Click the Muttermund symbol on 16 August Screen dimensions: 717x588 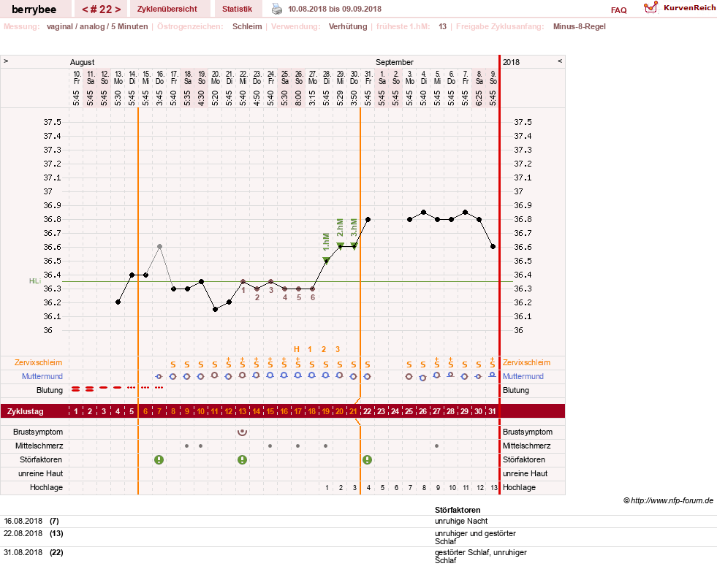pos(159,376)
